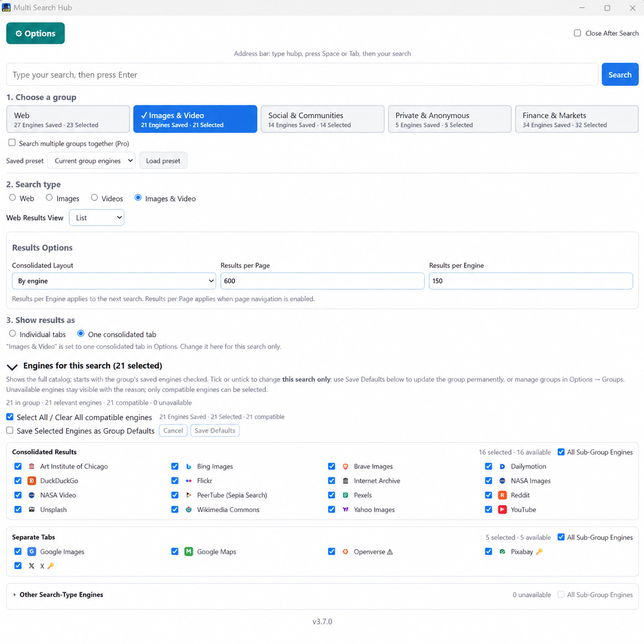Click the YouTube logo icon
Viewport: 644px width, 644px height.
(502, 509)
